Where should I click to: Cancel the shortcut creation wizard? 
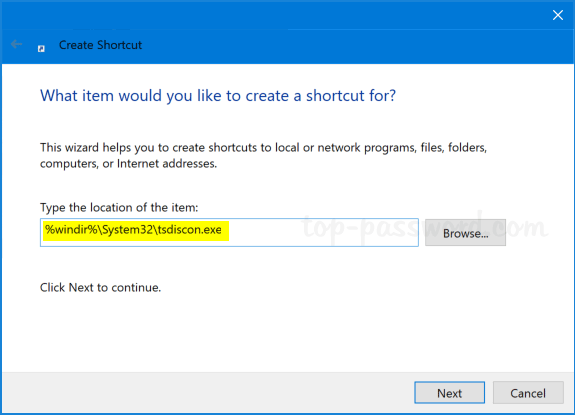click(528, 393)
